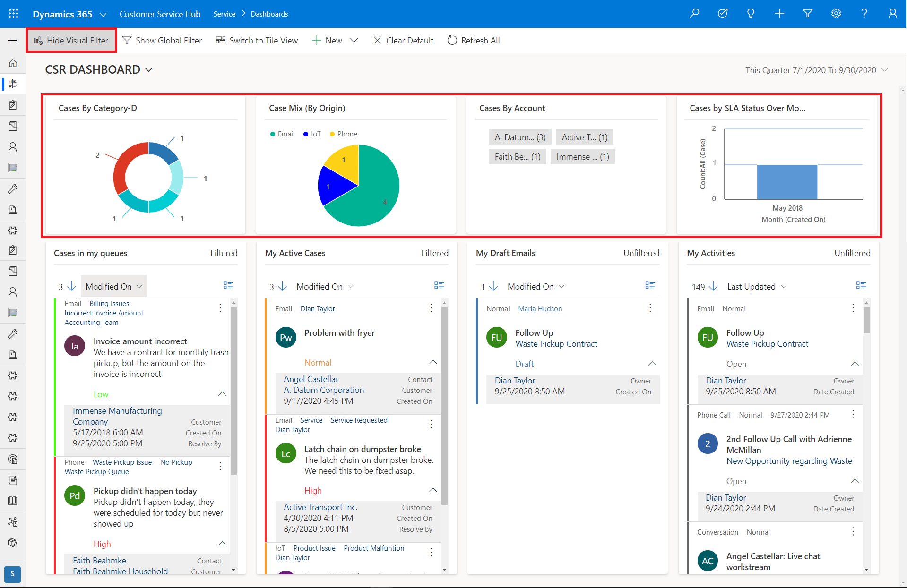Click the Dashboards breadcrumb item
This screenshot has width=907, height=588.
[269, 14]
